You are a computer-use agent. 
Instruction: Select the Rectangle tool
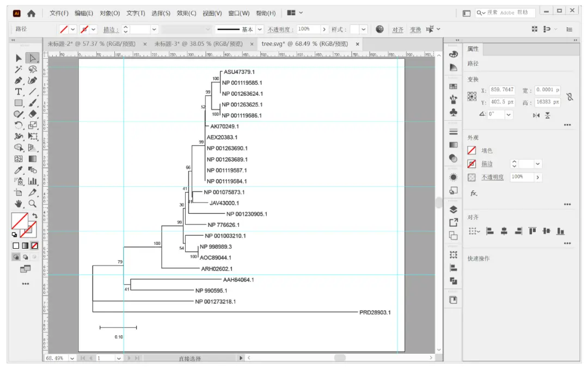click(19, 103)
